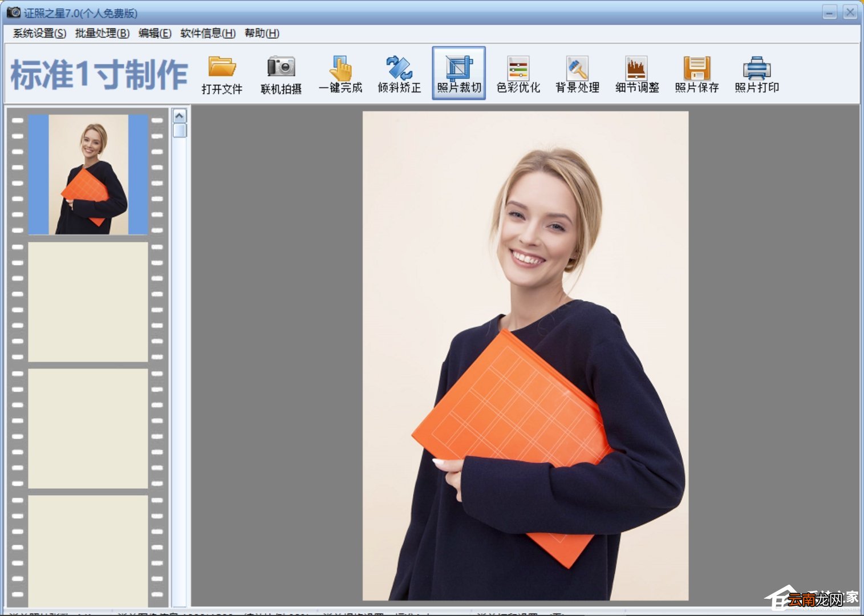Image resolution: width=864 pixels, height=616 pixels.
Task: Activate the 照片裁切 crop tool
Action: (459, 74)
